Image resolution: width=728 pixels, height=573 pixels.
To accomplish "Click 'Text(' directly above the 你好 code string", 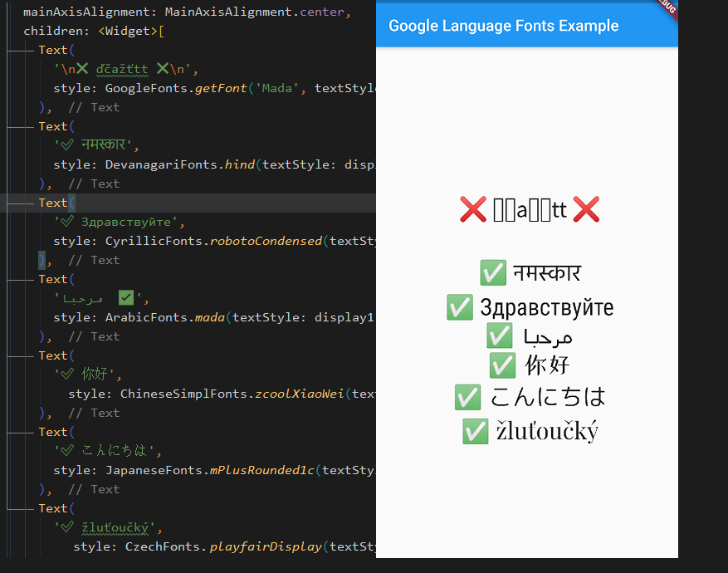I will coord(56,355).
